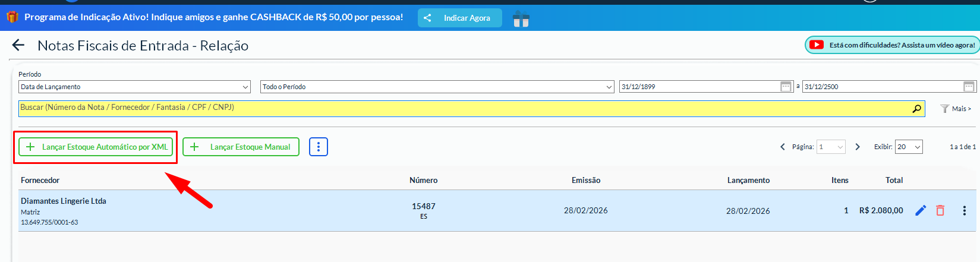Click the gift box icon in banner
Viewport: 980px width, 262px height.
[x=521, y=19]
